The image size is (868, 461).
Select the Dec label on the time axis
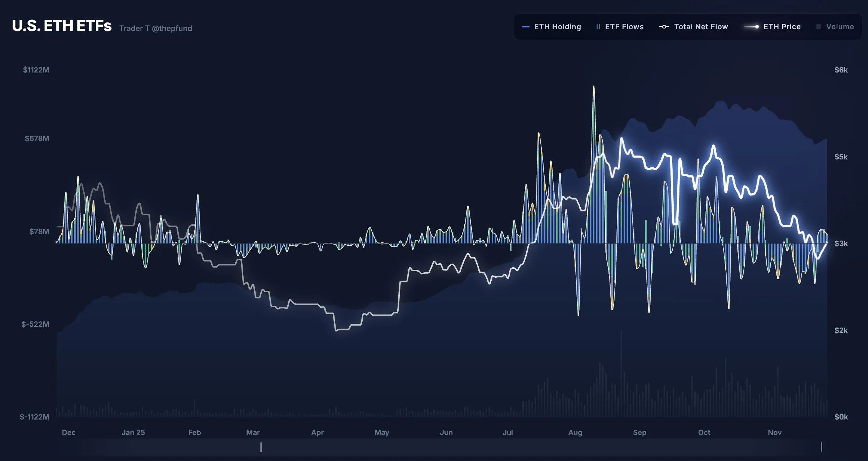(69, 433)
